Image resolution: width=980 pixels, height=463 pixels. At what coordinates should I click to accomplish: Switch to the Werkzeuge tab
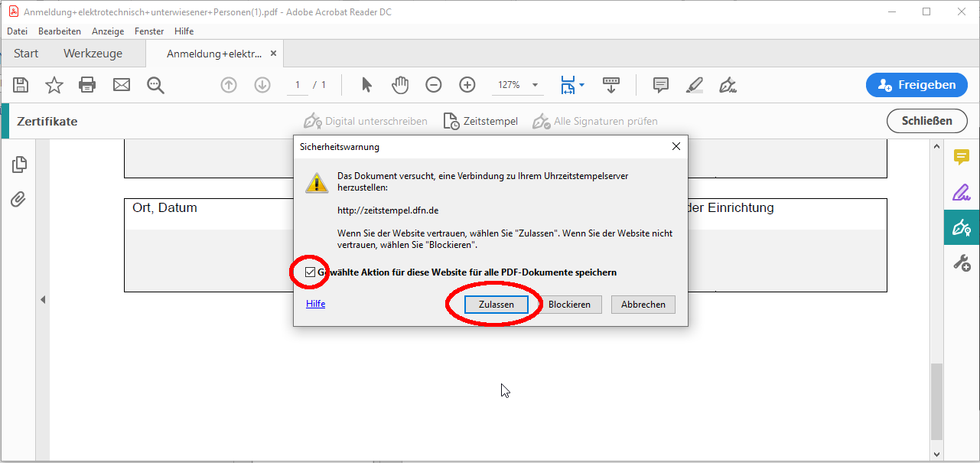point(93,54)
